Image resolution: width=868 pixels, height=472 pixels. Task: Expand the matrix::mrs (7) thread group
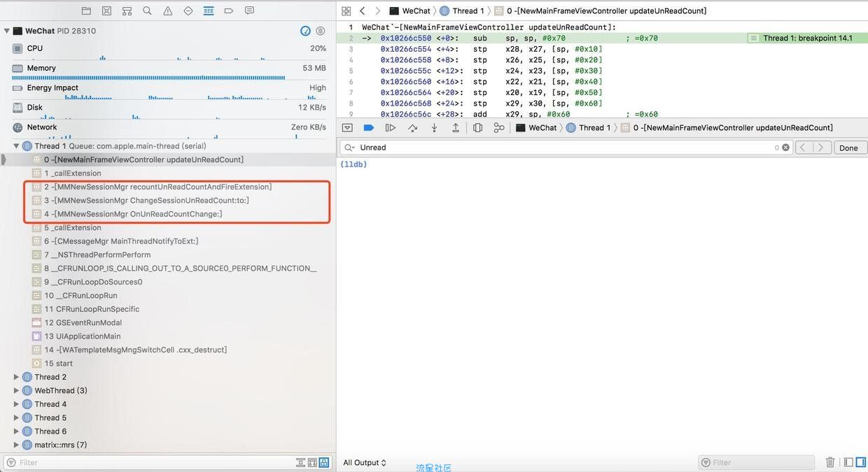17,445
